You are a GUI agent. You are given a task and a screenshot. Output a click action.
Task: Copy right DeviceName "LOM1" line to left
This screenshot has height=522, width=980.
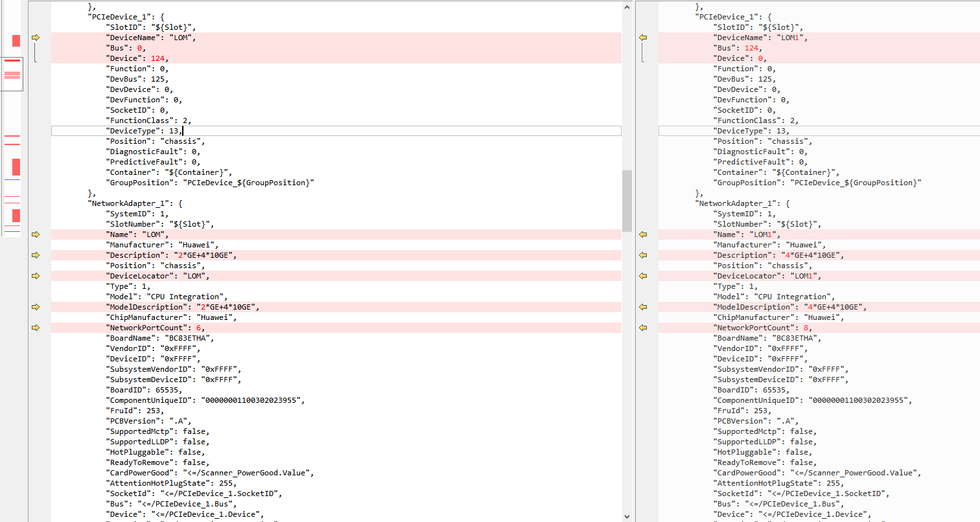[644, 38]
